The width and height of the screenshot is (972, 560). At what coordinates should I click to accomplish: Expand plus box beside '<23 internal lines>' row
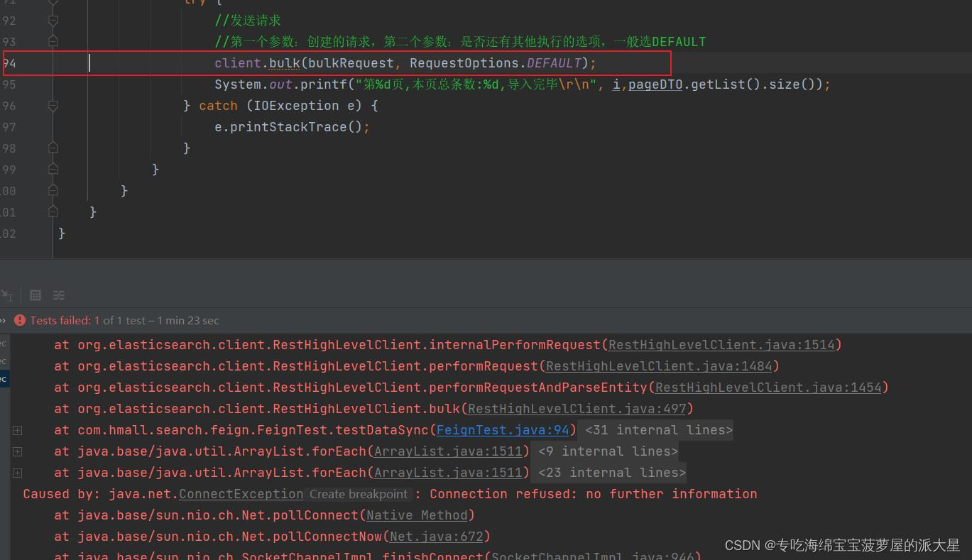point(18,473)
